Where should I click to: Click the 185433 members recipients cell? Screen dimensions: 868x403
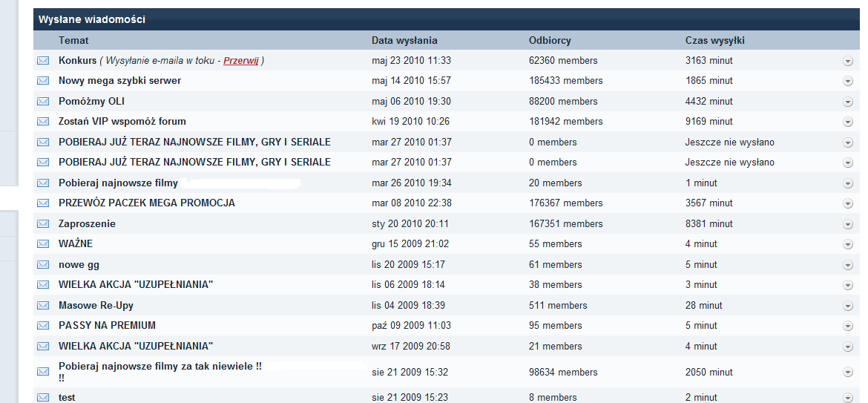[566, 81]
